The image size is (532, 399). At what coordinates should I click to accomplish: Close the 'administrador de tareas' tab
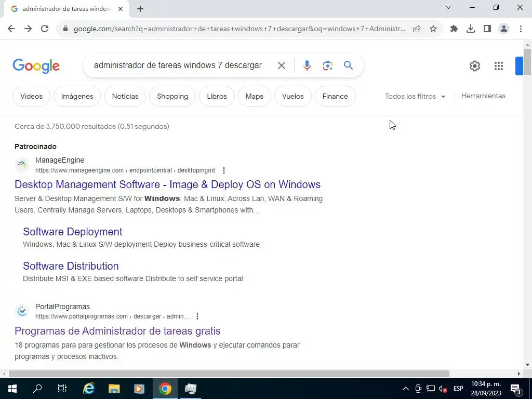[x=121, y=9]
